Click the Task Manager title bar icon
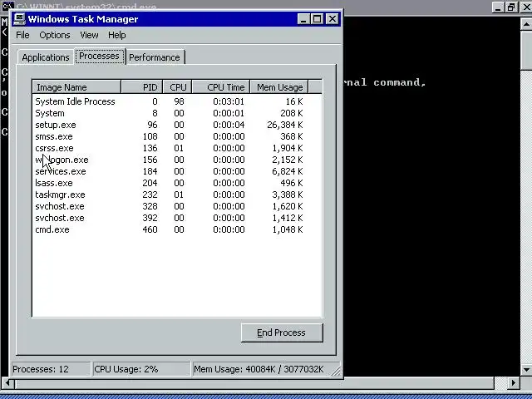 (x=20, y=19)
